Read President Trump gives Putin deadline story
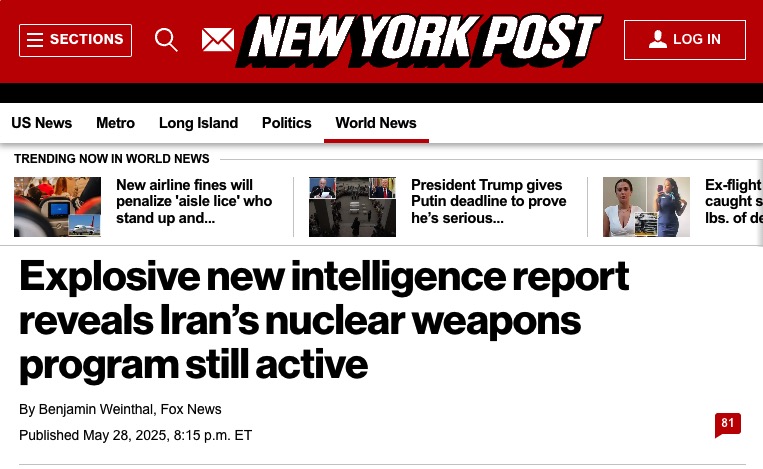Screen dimensions: 763x469 [x=488, y=201]
